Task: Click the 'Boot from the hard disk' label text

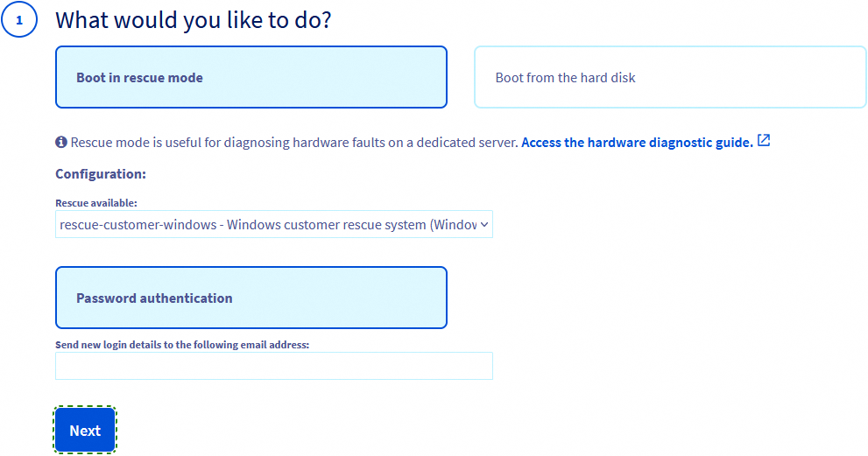Action: pos(565,78)
